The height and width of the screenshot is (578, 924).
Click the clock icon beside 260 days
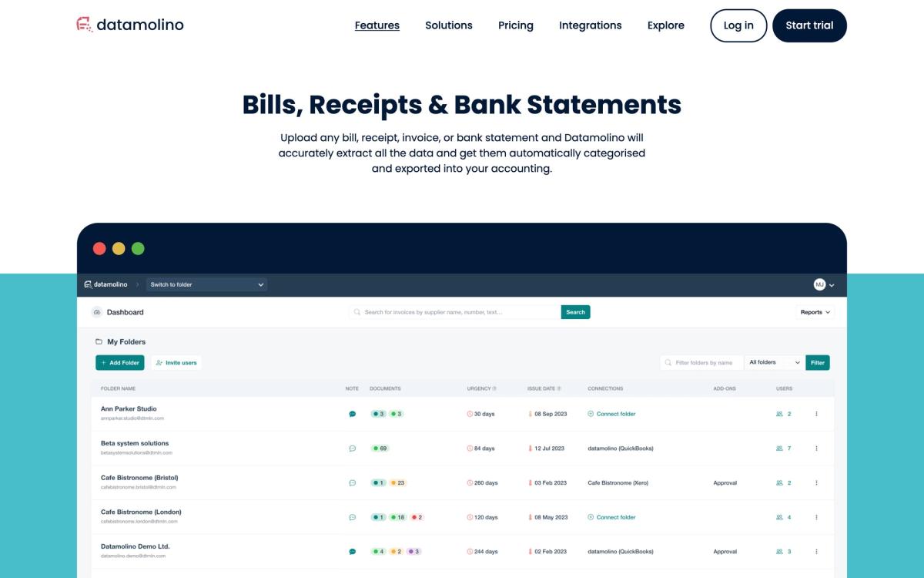[470, 483]
